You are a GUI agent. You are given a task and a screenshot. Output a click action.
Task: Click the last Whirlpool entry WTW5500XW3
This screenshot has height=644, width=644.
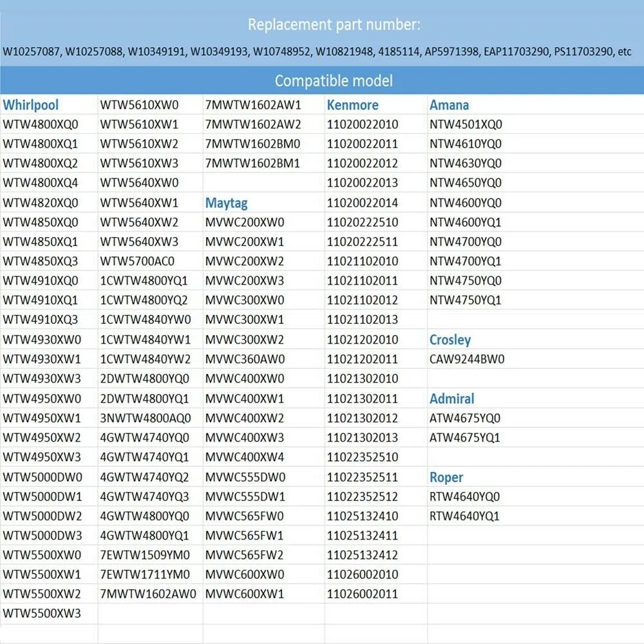point(42,613)
